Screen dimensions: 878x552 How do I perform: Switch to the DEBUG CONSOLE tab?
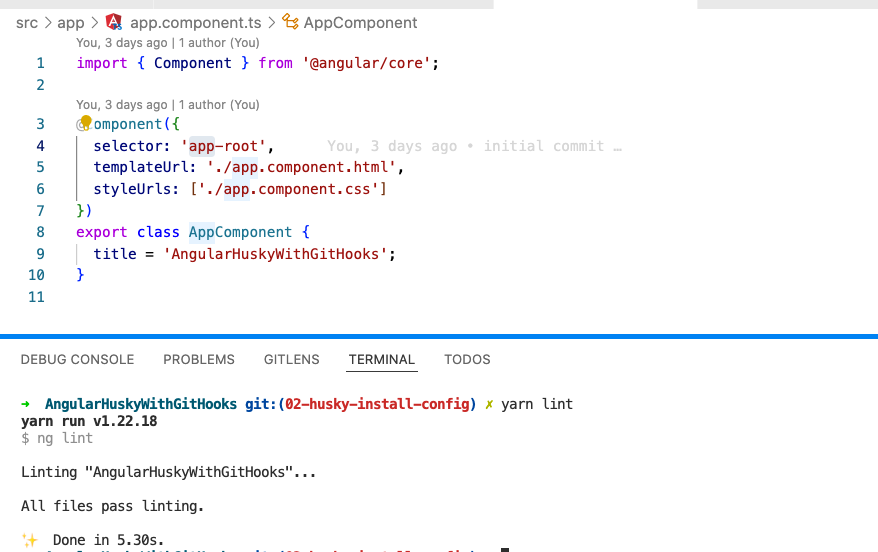(x=77, y=359)
